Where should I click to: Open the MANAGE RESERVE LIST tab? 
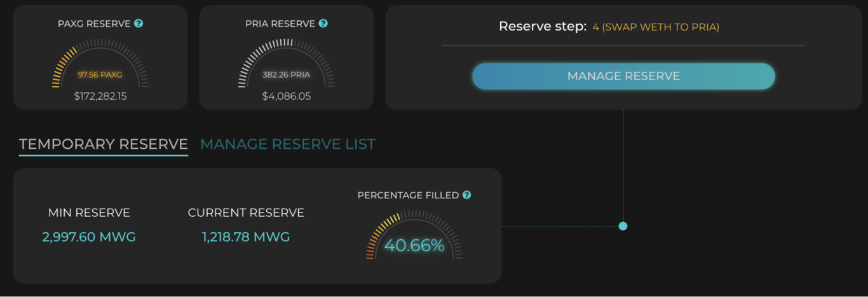(288, 144)
